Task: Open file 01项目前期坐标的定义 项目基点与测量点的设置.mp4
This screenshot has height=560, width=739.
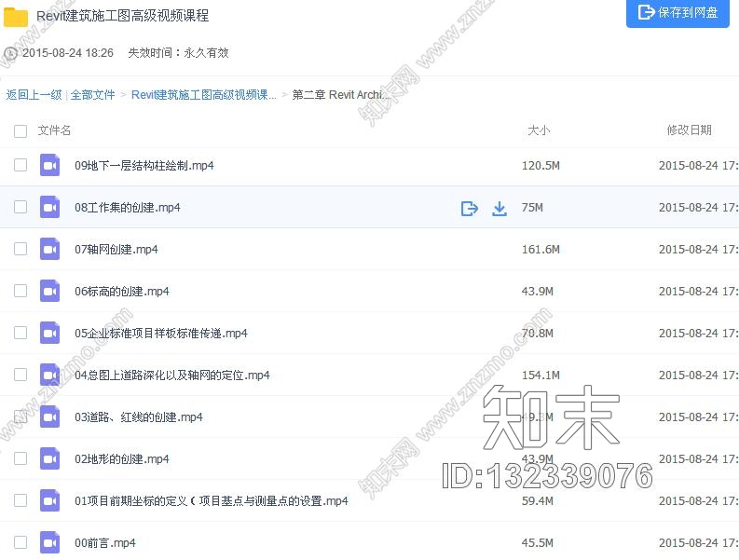Action: click(x=212, y=501)
